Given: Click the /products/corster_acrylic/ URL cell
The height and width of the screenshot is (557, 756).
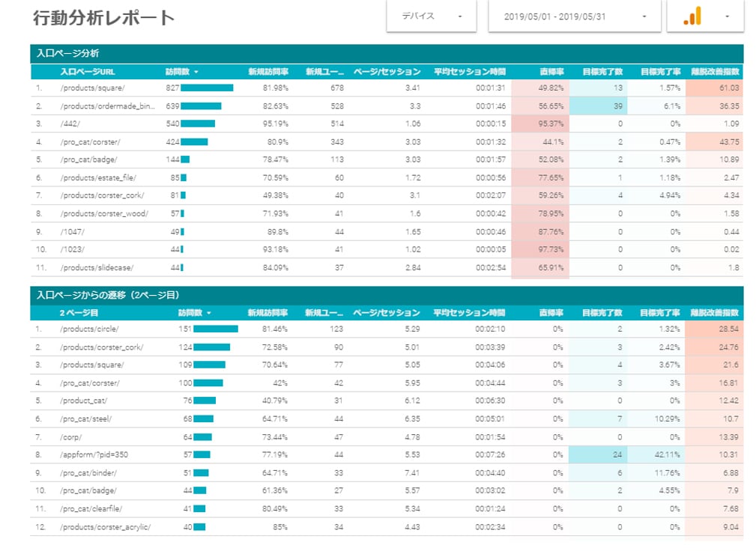Looking at the screenshot, I should pos(105,527).
